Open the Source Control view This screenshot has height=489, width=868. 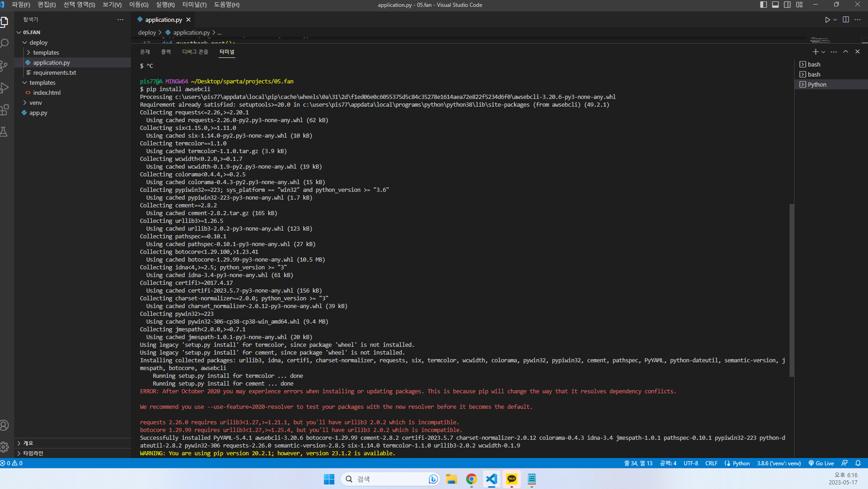pyautogui.click(x=5, y=66)
